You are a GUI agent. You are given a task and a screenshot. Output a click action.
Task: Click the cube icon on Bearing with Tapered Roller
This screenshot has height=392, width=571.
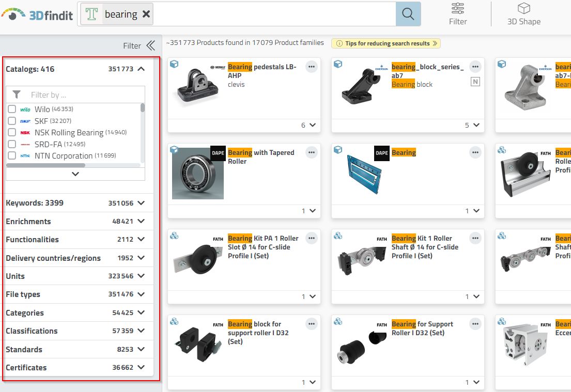pyautogui.click(x=175, y=150)
